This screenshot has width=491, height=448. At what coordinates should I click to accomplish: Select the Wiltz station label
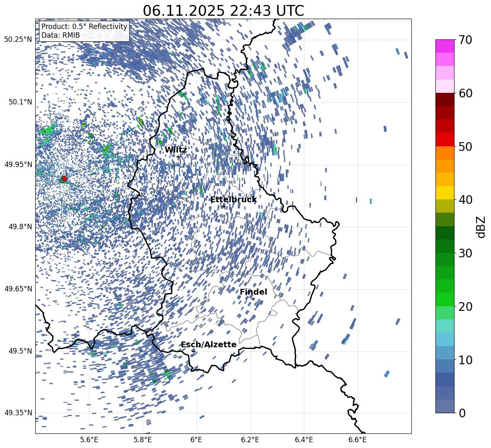click(176, 150)
